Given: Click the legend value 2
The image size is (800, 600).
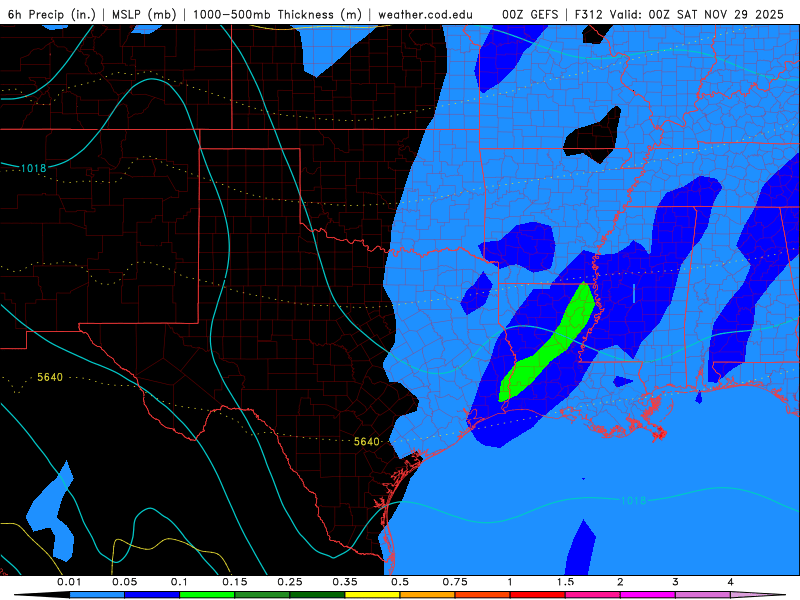Looking at the screenshot, I should tap(620, 582).
